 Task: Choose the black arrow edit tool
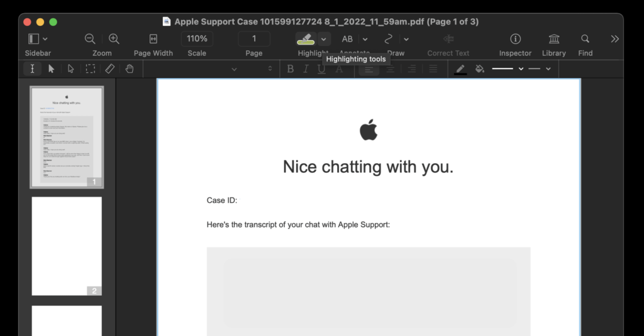(52, 69)
